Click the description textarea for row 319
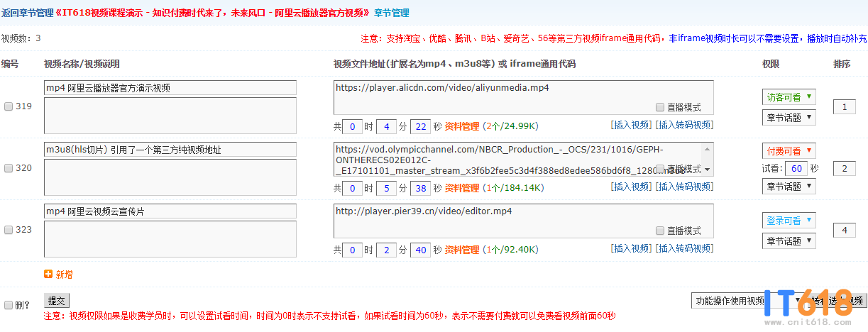 click(x=170, y=116)
